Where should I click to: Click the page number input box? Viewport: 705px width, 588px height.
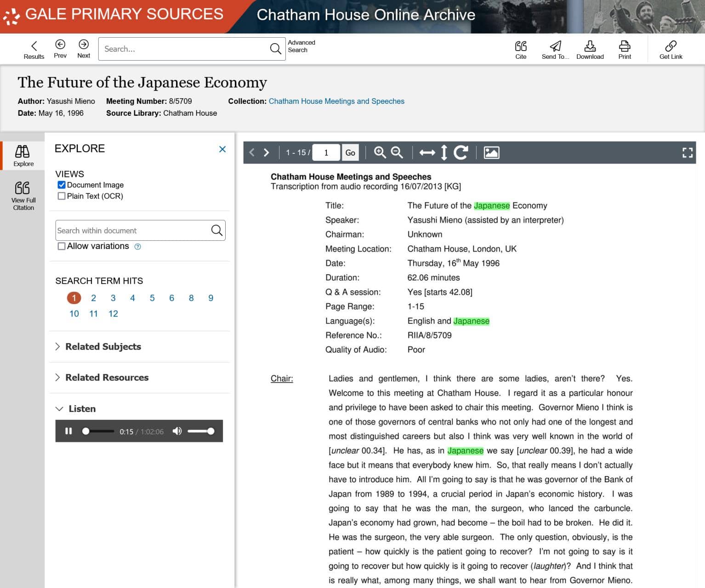point(326,153)
